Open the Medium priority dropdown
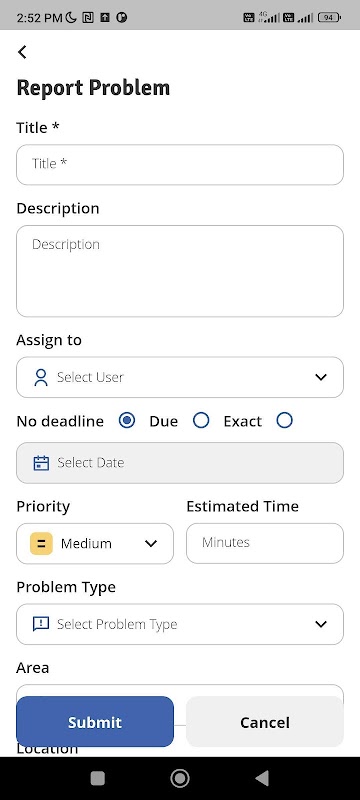Screen dimensions: 360x800 coord(95,543)
